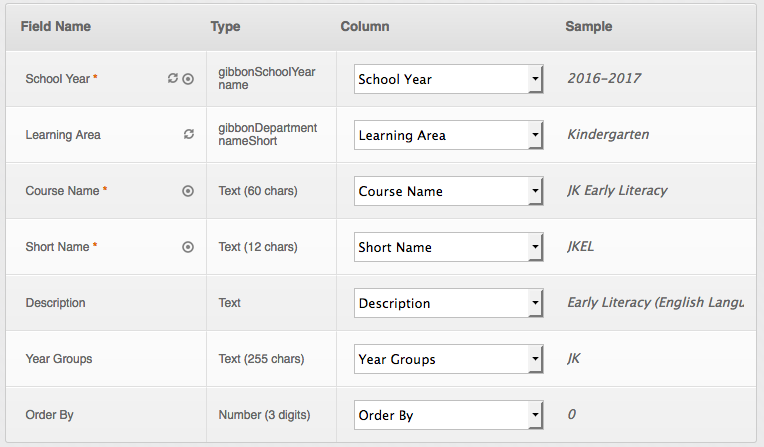Open the School Year column dropdown

coord(448,79)
